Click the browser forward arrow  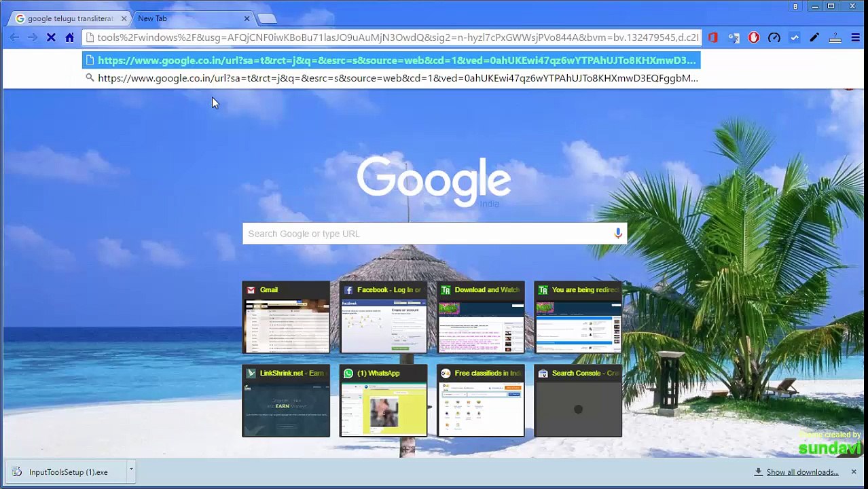(33, 38)
